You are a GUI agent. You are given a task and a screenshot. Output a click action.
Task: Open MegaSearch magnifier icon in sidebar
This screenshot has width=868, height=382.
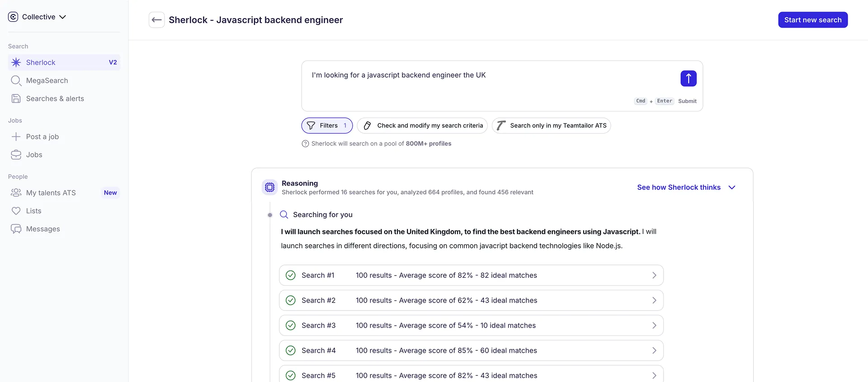[x=16, y=80]
